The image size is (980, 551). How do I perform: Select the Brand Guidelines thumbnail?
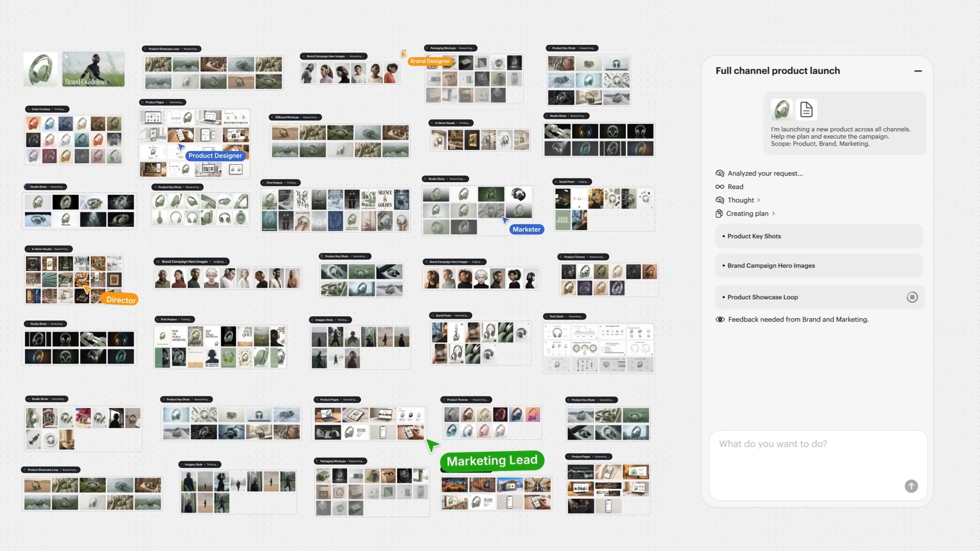[93, 69]
